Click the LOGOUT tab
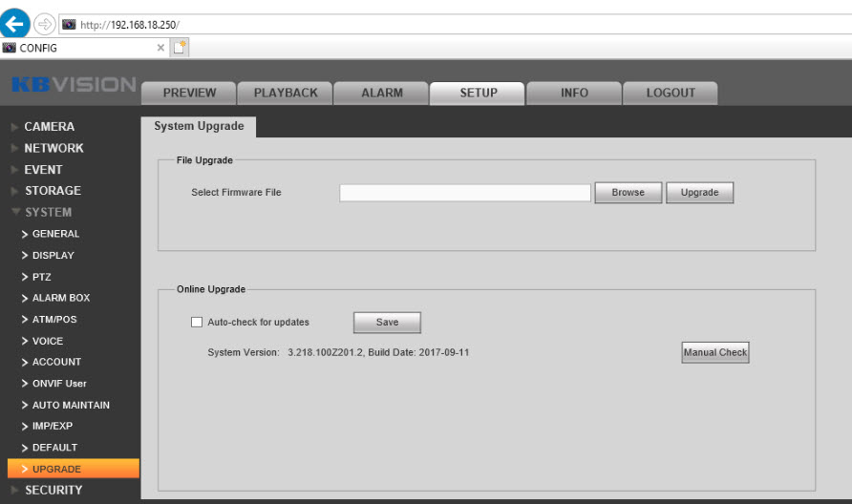The height and width of the screenshot is (504, 852). pyautogui.click(x=670, y=94)
